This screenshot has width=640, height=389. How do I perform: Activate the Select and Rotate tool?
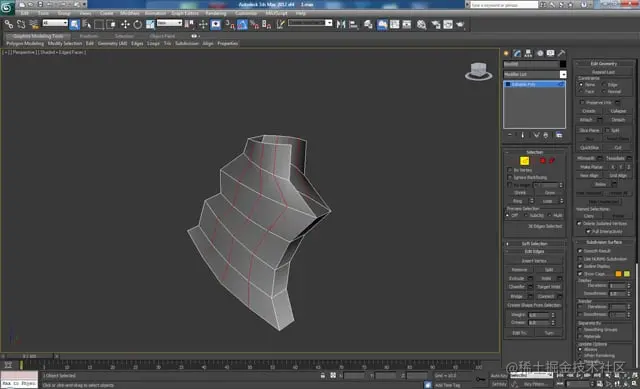tap(138, 24)
